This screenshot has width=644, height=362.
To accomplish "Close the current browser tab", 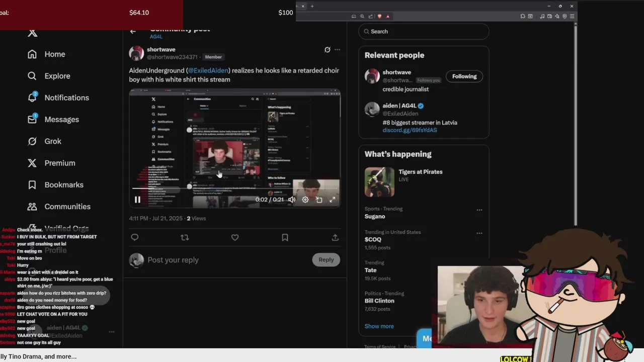I will [x=303, y=6].
